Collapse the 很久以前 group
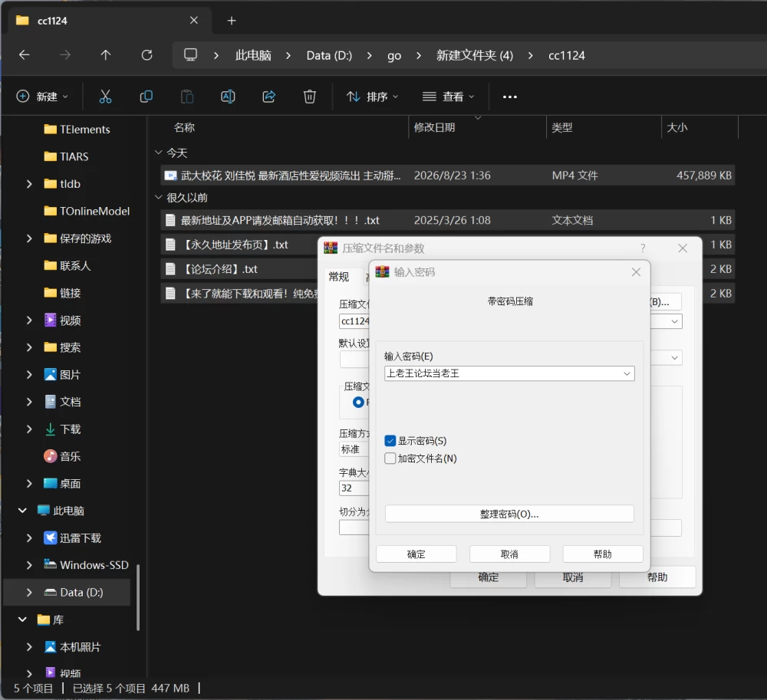This screenshot has width=767, height=700. tap(159, 197)
